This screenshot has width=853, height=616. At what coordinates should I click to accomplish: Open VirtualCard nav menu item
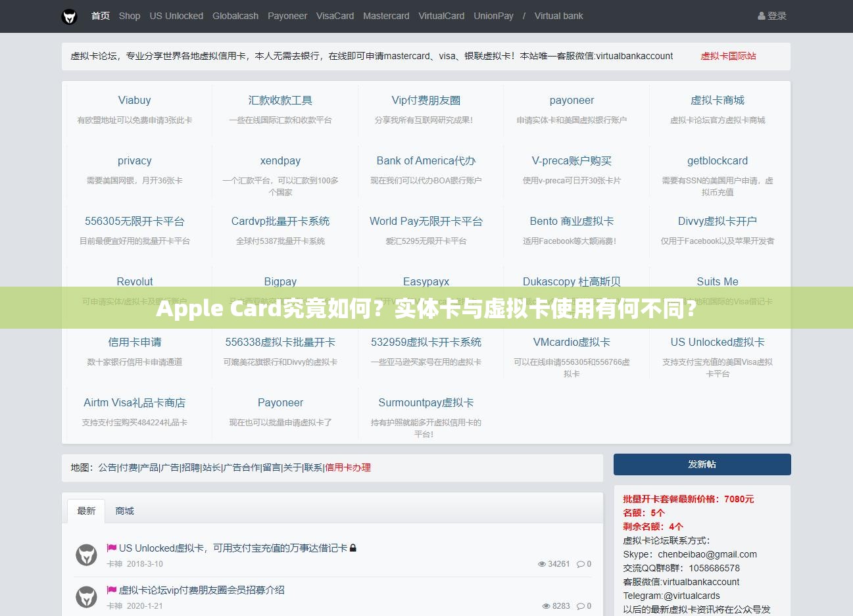pyautogui.click(x=441, y=16)
